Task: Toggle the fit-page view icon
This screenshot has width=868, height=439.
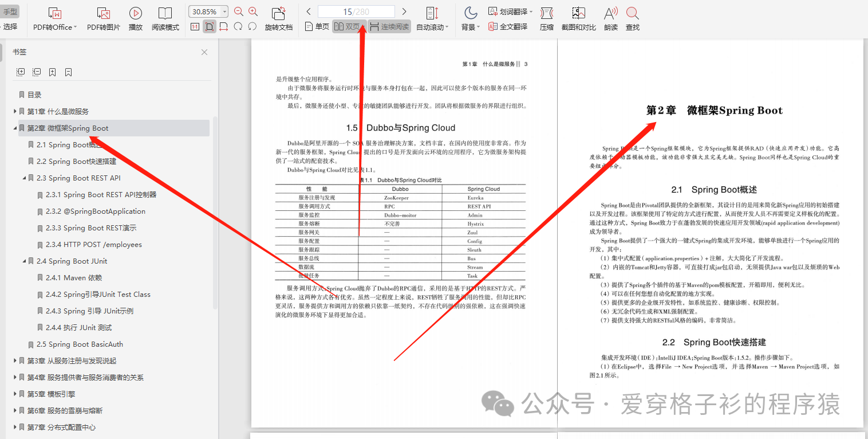Action: click(210, 26)
